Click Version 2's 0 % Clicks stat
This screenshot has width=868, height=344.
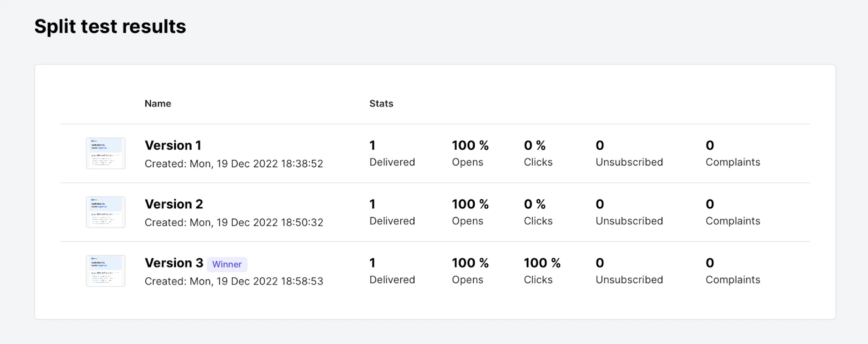tap(534, 204)
